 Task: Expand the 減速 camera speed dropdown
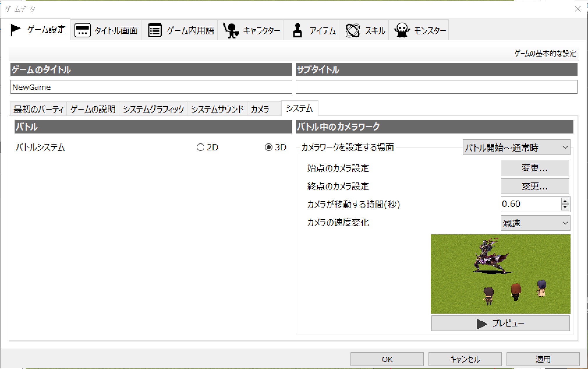coord(535,223)
